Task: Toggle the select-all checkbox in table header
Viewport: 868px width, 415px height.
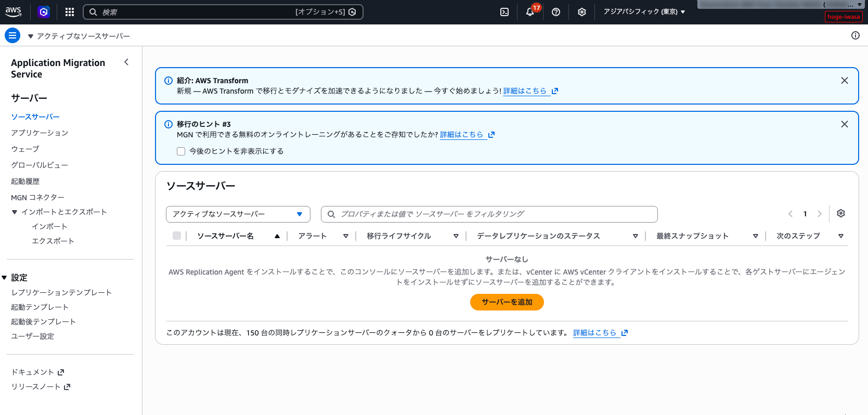Action: tap(177, 236)
